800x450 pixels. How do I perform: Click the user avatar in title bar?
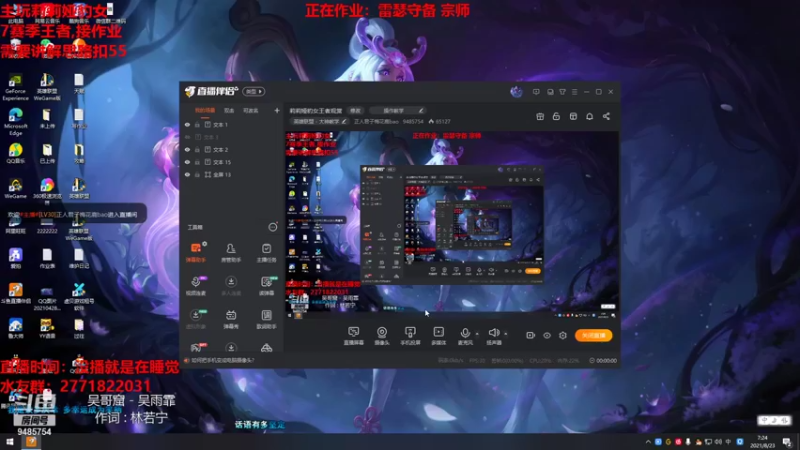point(516,92)
